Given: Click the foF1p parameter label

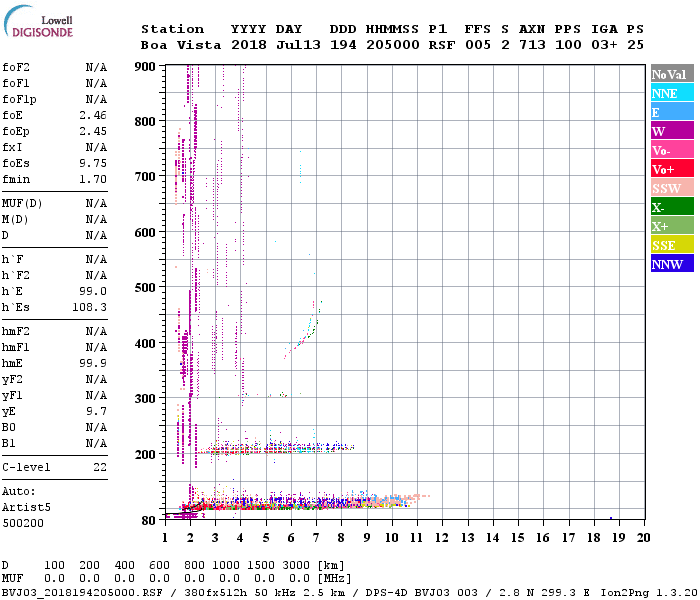Looking at the screenshot, I should click(x=19, y=100).
